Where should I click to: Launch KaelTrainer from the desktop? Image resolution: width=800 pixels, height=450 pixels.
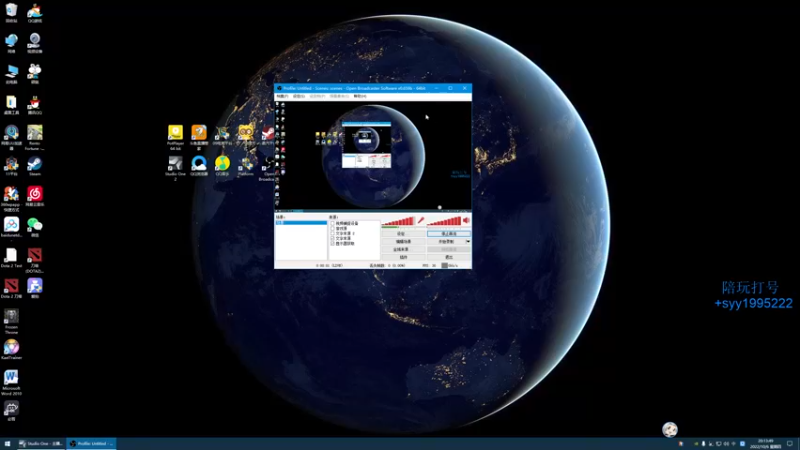11,350
